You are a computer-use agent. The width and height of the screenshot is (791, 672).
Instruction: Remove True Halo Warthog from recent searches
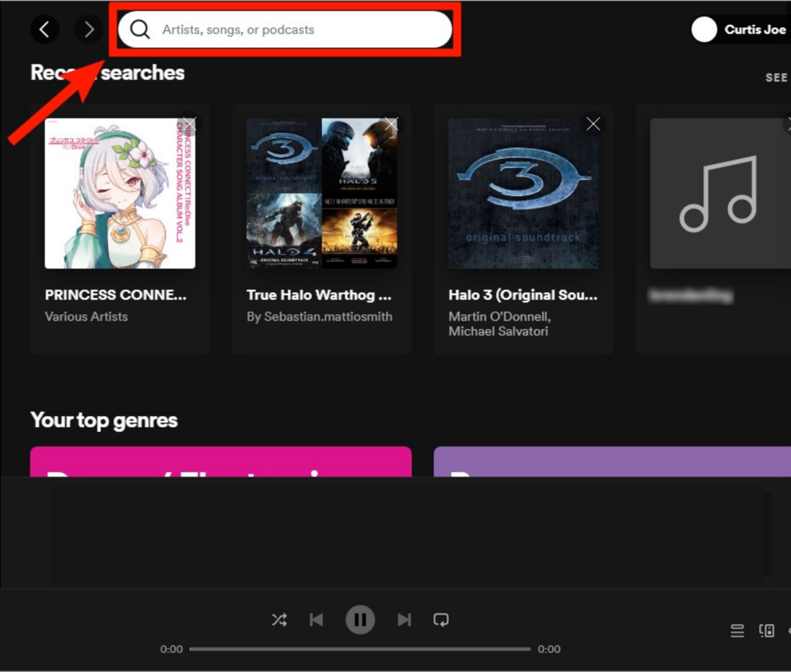pyautogui.click(x=391, y=124)
